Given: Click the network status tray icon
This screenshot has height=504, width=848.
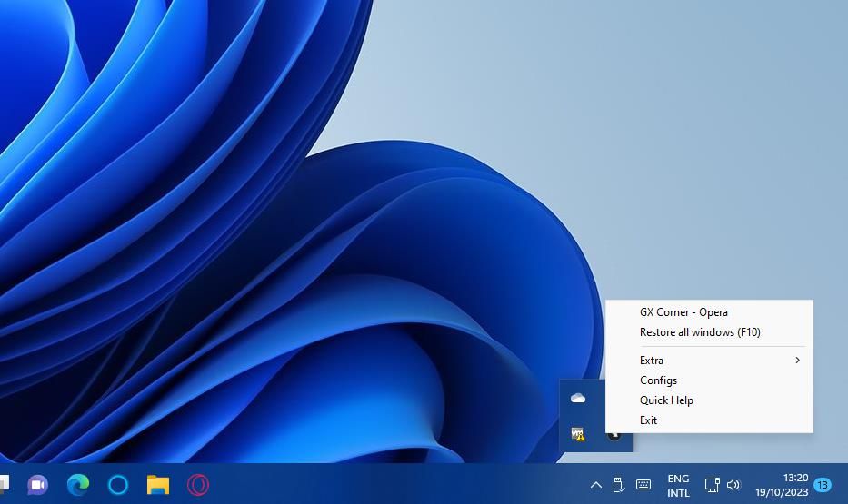Looking at the screenshot, I should (x=713, y=485).
